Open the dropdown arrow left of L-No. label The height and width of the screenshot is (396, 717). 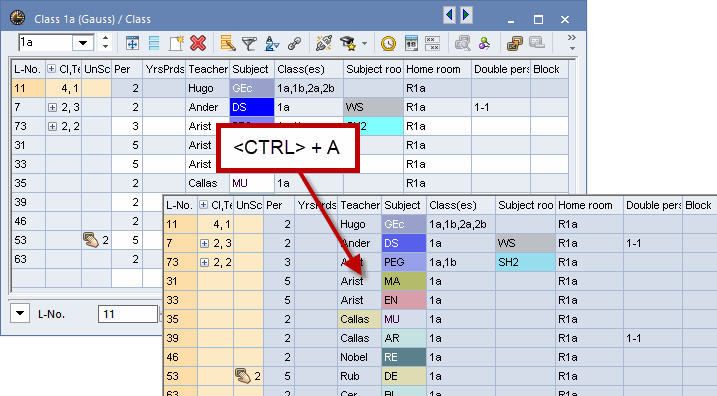click(20, 314)
